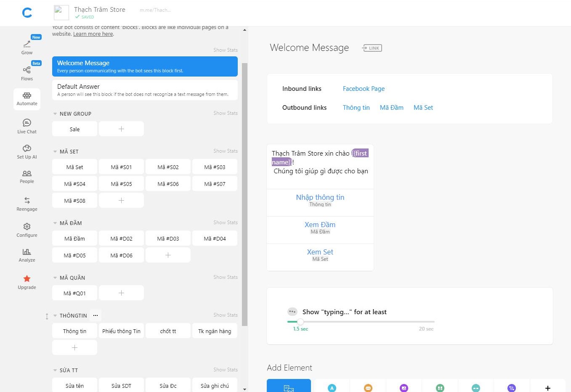The image size is (571, 392).
Task: Open the Flows section in sidebar
Action: [x=27, y=72]
